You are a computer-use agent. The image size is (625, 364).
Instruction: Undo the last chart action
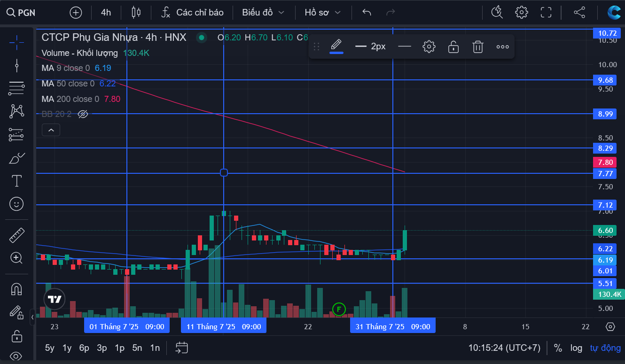coord(367,13)
